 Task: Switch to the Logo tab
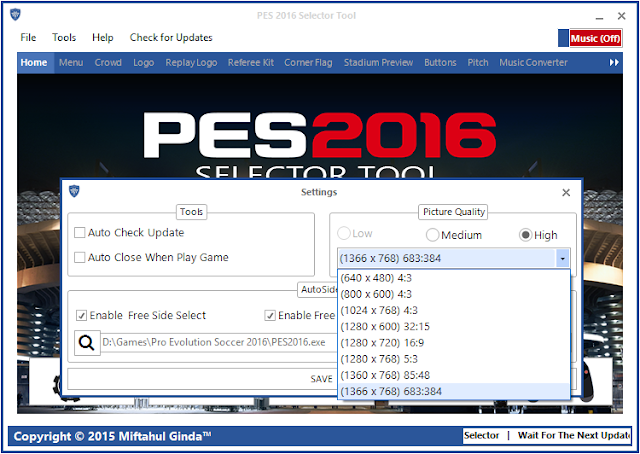(144, 62)
